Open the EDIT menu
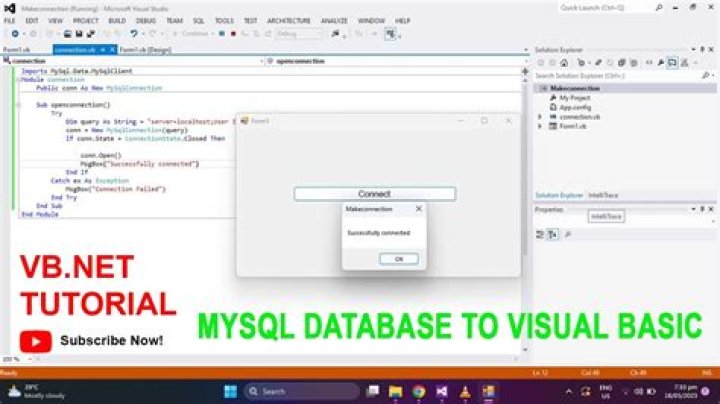 point(32,21)
